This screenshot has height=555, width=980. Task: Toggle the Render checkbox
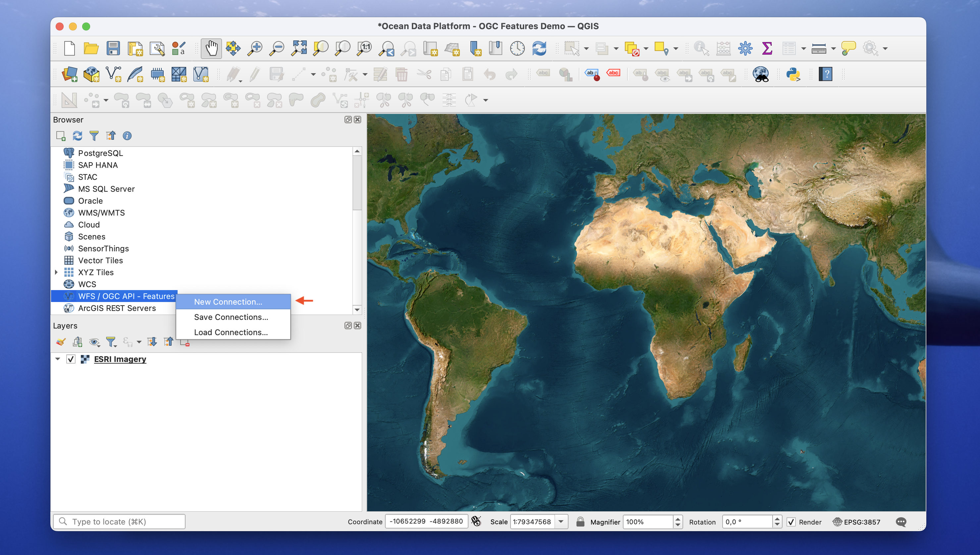point(791,522)
